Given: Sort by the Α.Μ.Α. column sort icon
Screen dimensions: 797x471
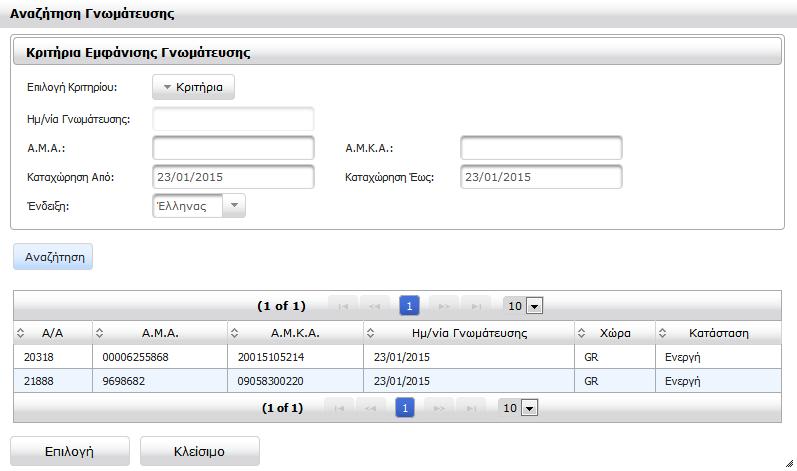Looking at the screenshot, I should tap(99, 333).
